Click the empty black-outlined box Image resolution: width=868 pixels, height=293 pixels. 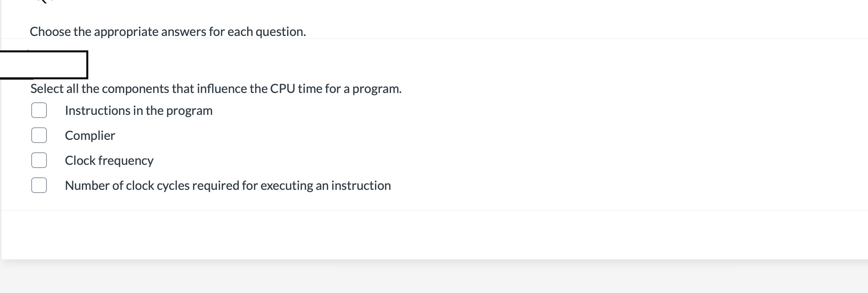coord(43,64)
